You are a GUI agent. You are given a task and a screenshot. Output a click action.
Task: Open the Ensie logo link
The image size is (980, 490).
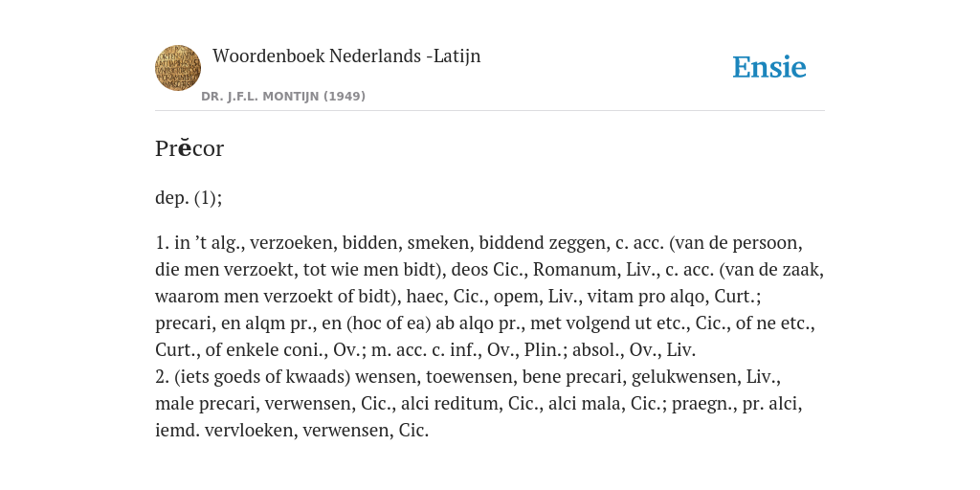tap(769, 67)
